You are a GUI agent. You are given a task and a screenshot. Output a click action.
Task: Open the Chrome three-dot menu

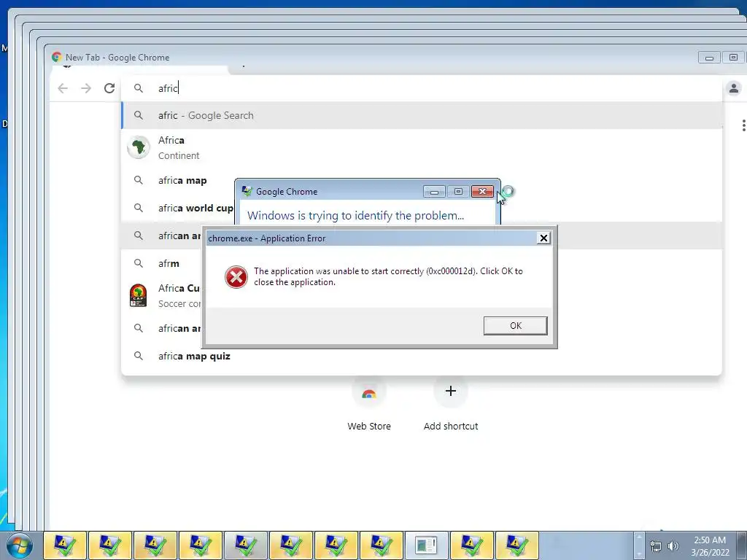pyautogui.click(x=743, y=125)
